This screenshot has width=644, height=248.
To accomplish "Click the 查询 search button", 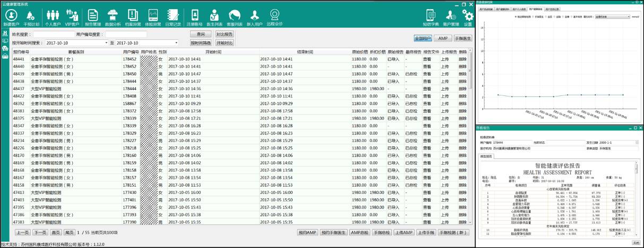I will 200,34.
